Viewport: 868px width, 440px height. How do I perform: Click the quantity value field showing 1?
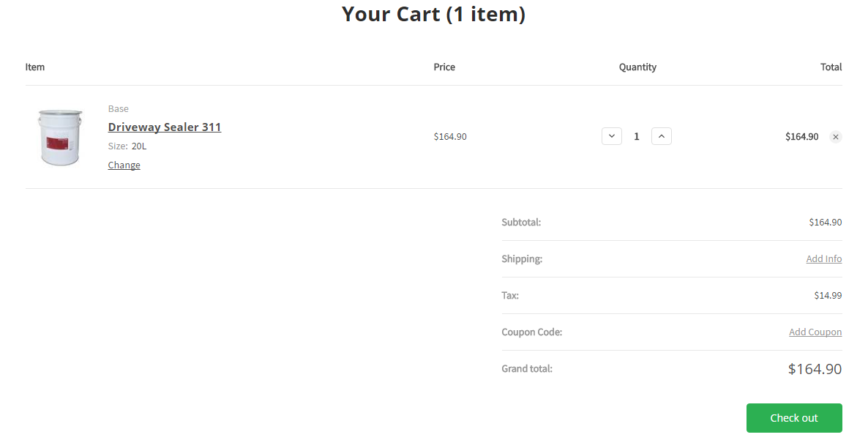(637, 137)
